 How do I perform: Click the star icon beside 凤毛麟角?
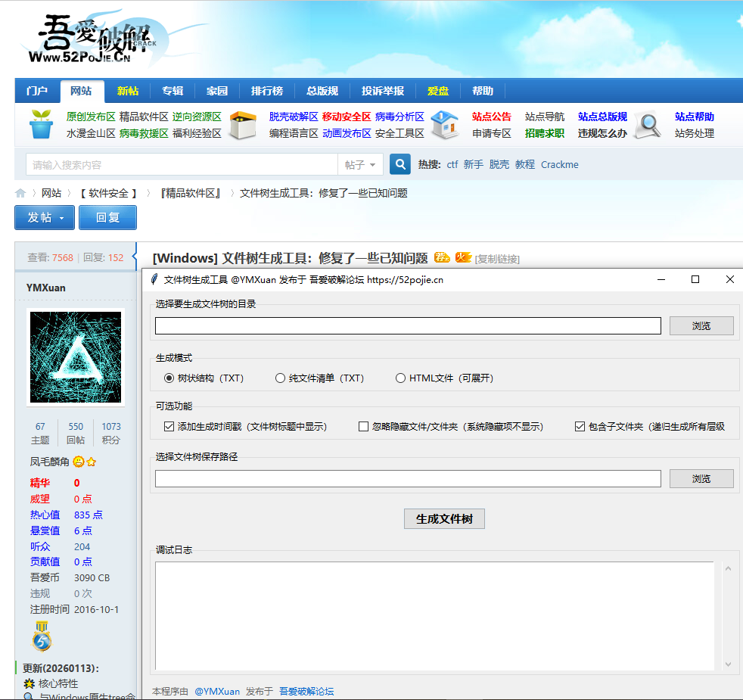tap(92, 461)
